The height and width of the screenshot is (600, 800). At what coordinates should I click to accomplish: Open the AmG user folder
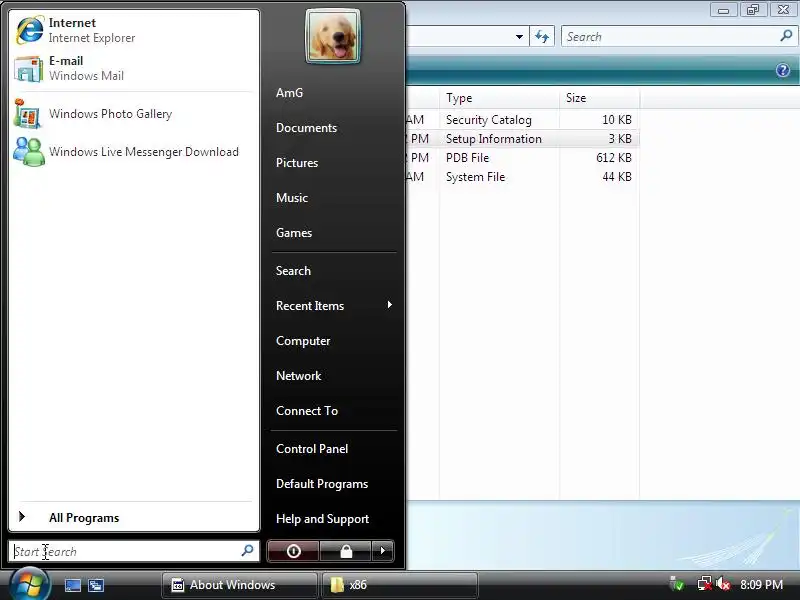pos(289,93)
